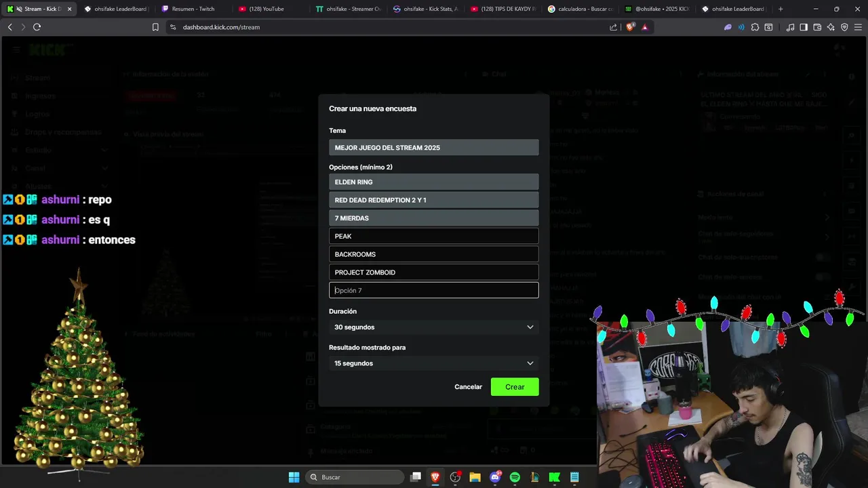Screen dimensions: 868x488
Task: Reload the page with the refresh icon
Action: pos(37,27)
